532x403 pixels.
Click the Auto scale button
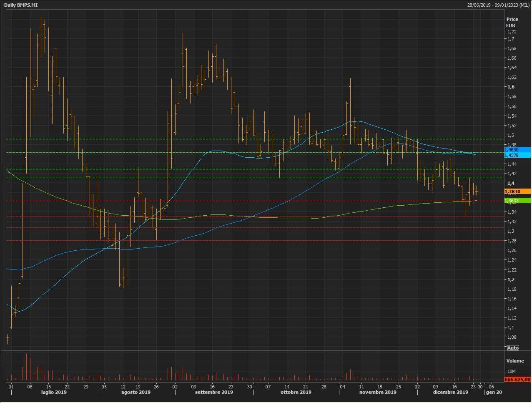click(x=513, y=348)
